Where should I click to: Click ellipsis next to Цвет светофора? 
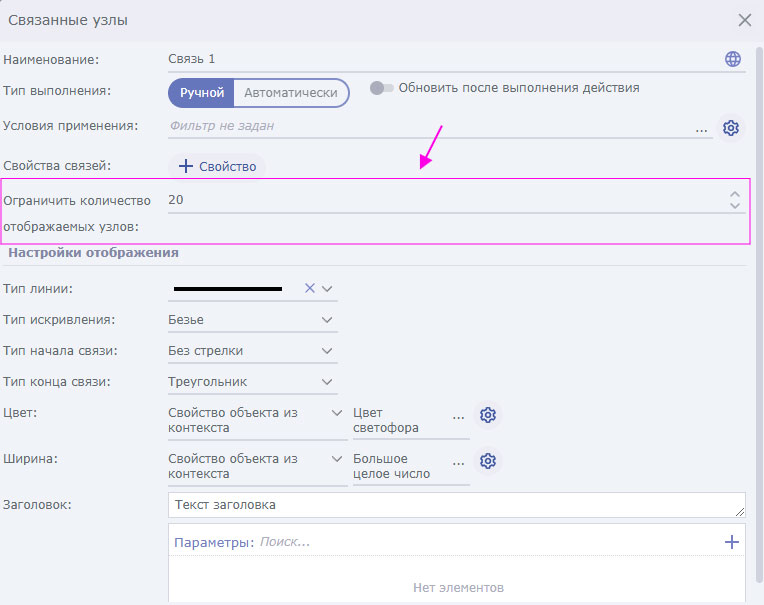click(x=458, y=415)
